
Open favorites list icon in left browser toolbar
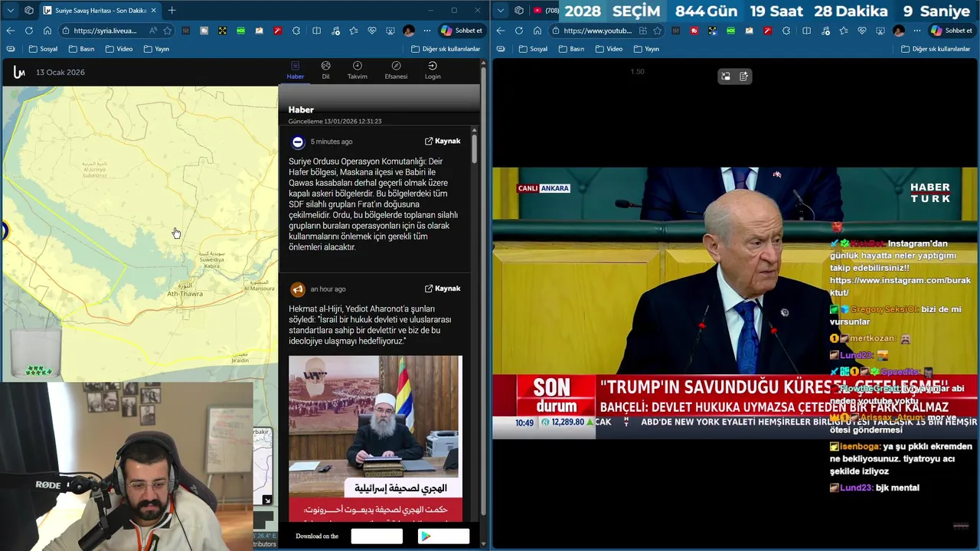[x=353, y=31]
